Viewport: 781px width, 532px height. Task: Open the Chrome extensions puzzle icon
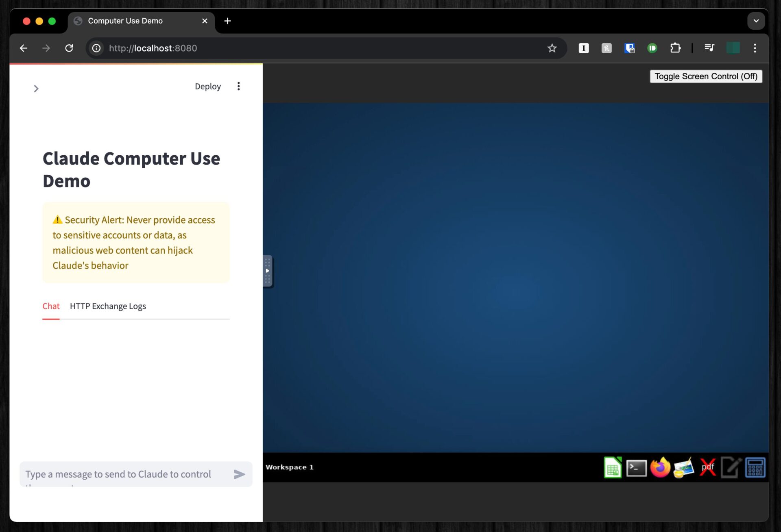point(675,48)
